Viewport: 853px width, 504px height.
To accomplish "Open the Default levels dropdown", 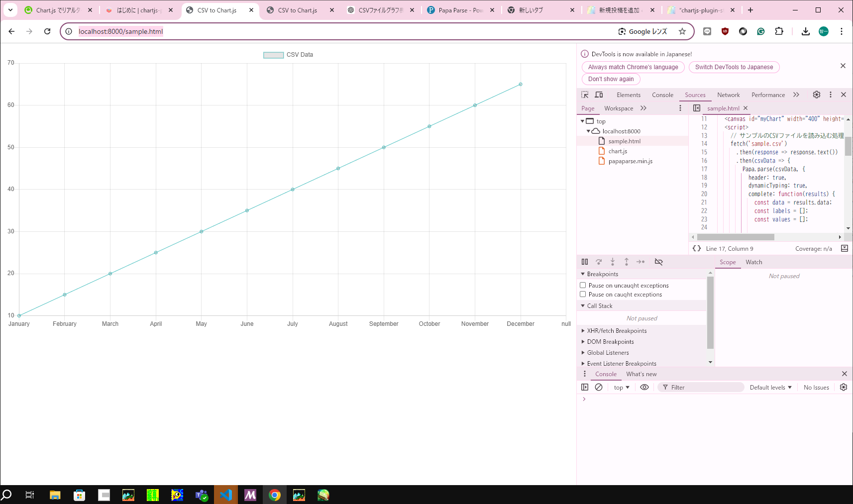I will click(770, 387).
